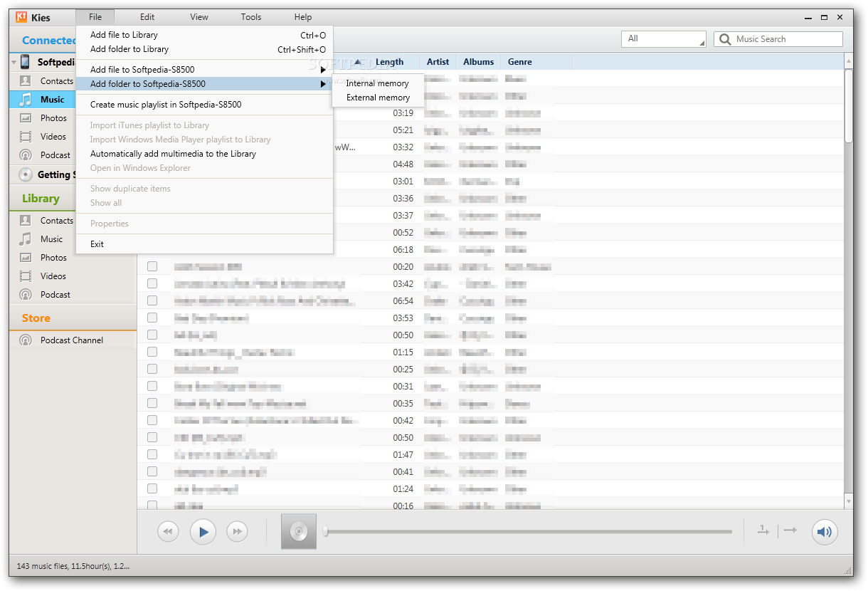Click the sort arrow beside Length
The width and height of the screenshot is (868, 591).
click(357, 62)
